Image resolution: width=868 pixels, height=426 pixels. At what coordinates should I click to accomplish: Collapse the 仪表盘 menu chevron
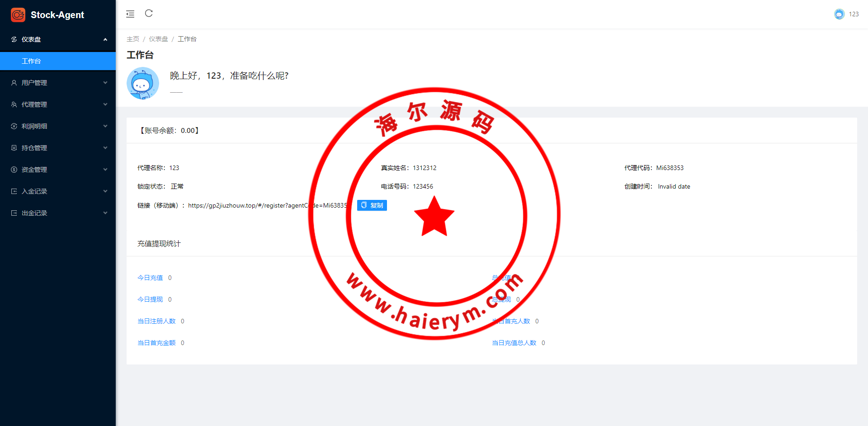coord(105,39)
